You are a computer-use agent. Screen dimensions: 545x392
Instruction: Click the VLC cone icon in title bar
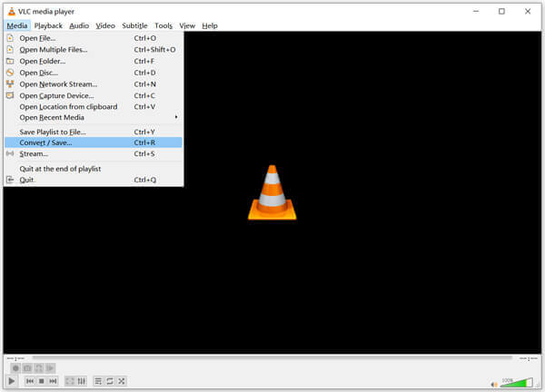click(12, 12)
